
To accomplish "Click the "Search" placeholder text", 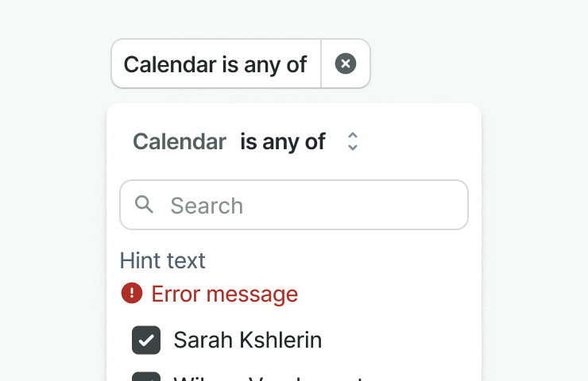I will [207, 206].
